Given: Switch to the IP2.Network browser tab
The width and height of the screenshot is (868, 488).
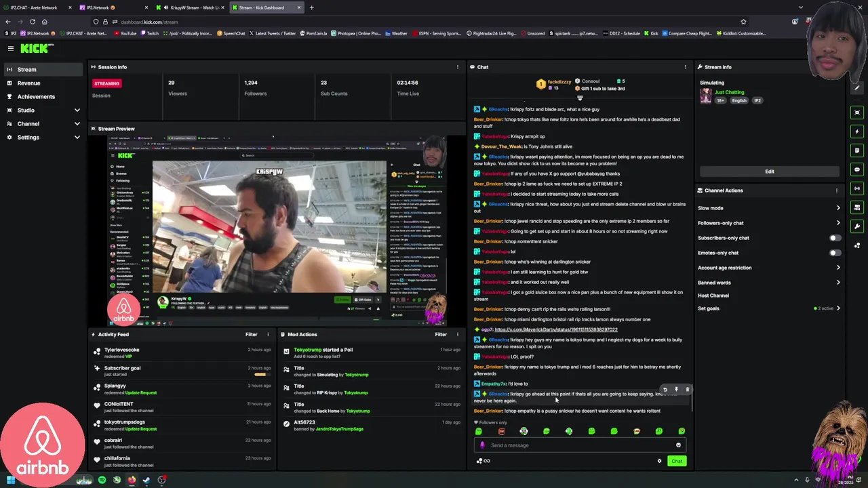Looking at the screenshot, I should point(113,7).
